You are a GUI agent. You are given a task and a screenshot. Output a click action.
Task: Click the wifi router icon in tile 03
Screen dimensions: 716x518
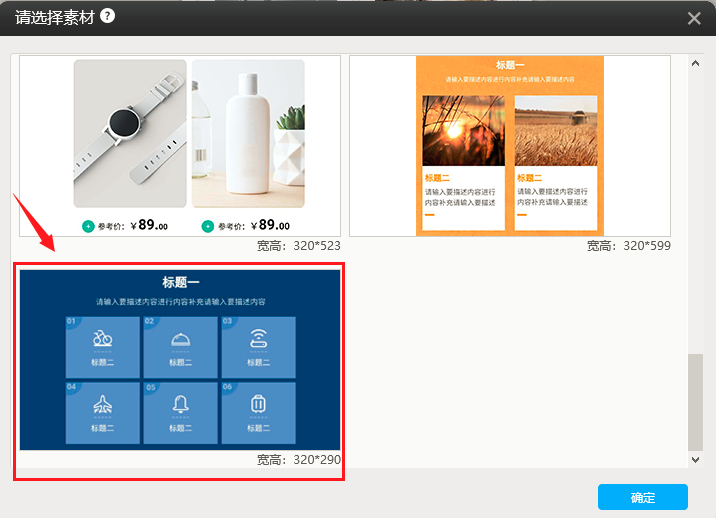click(258, 338)
